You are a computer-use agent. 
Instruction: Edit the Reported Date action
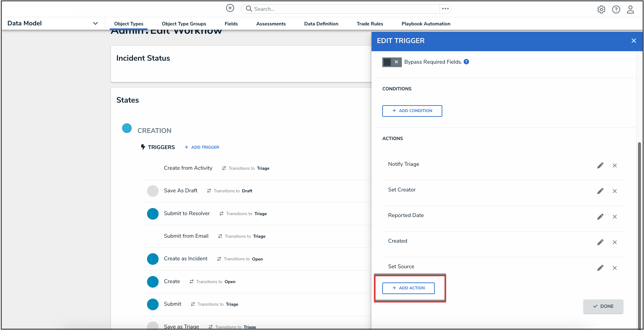click(x=600, y=217)
